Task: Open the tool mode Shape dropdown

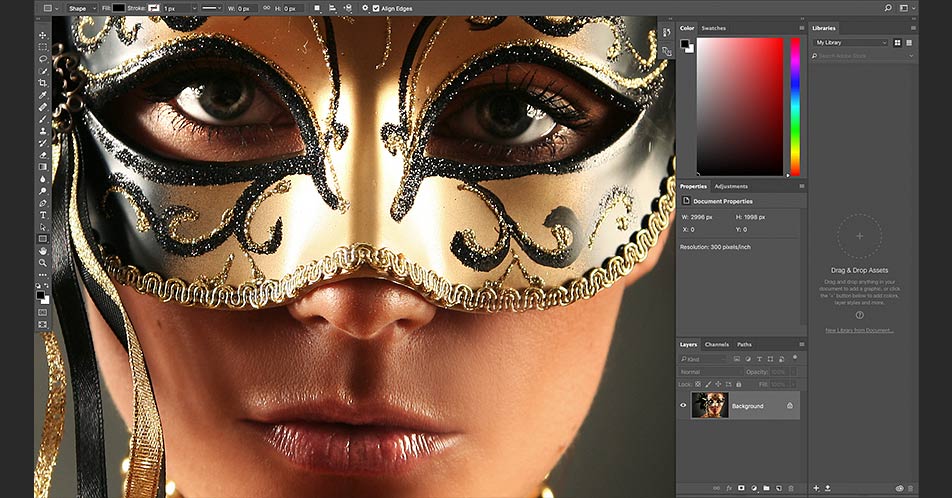Action: (81, 9)
